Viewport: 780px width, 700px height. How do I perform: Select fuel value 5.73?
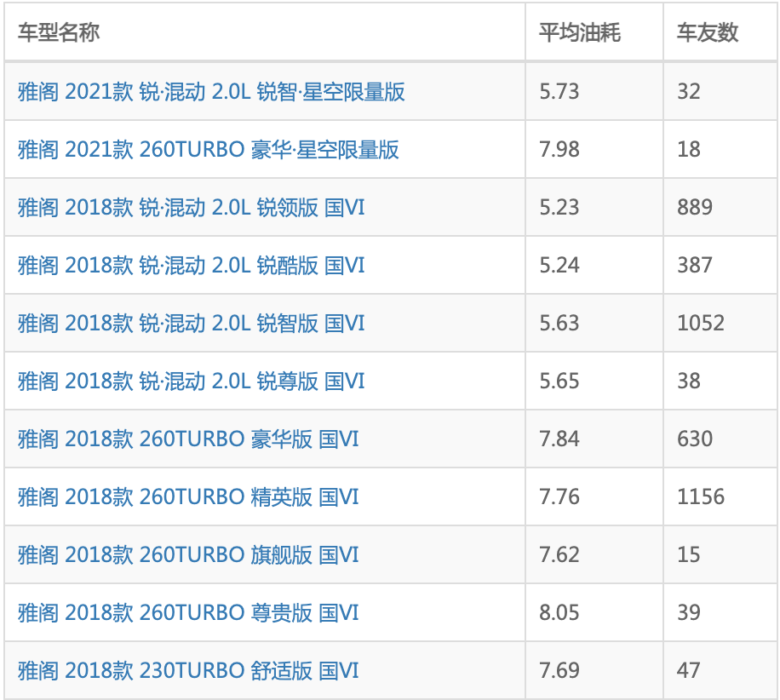[x=559, y=91]
